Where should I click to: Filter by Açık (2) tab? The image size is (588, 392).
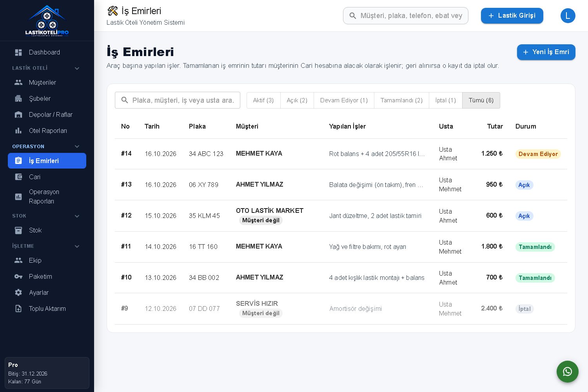[297, 100]
